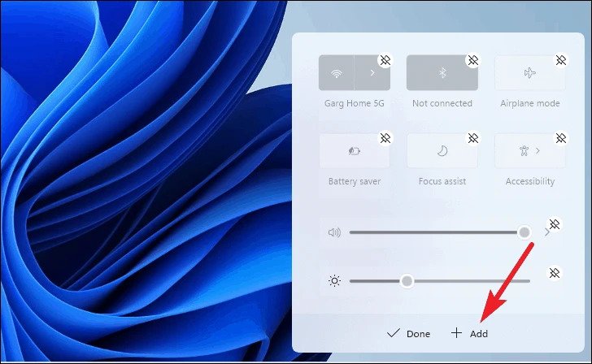Open Wi-Fi network list chevron
Viewport: 592px width, 364px height.
372,73
